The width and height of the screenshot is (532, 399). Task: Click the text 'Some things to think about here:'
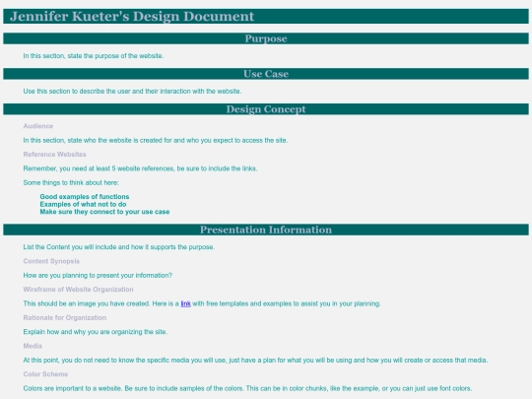[71, 183]
